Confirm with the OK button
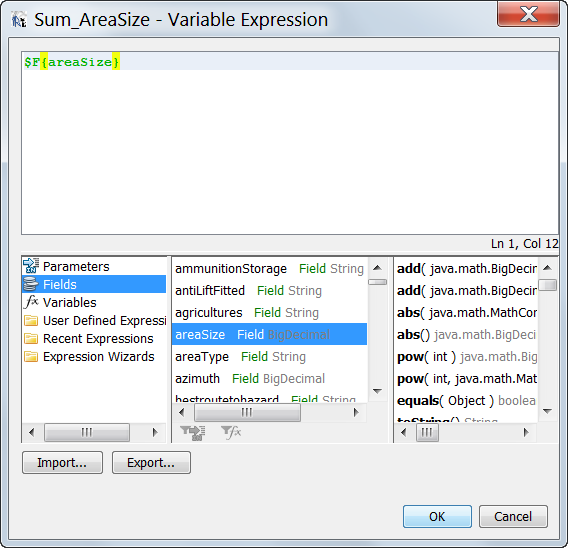The image size is (568, 548). pyautogui.click(x=437, y=516)
